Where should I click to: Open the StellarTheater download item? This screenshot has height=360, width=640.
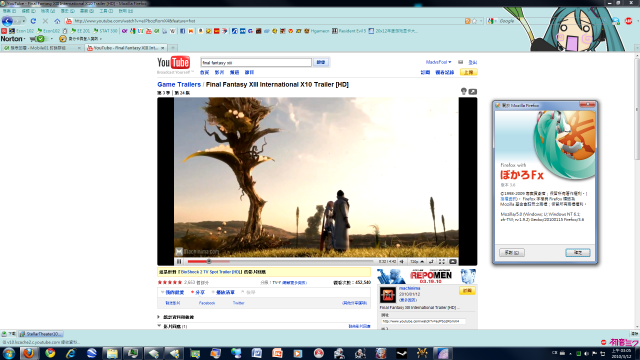coord(42,334)
